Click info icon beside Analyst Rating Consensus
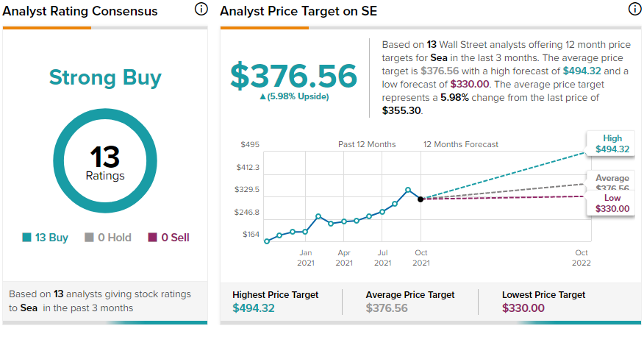This screenshot has width=644, height=348. [x=201, y=9]
